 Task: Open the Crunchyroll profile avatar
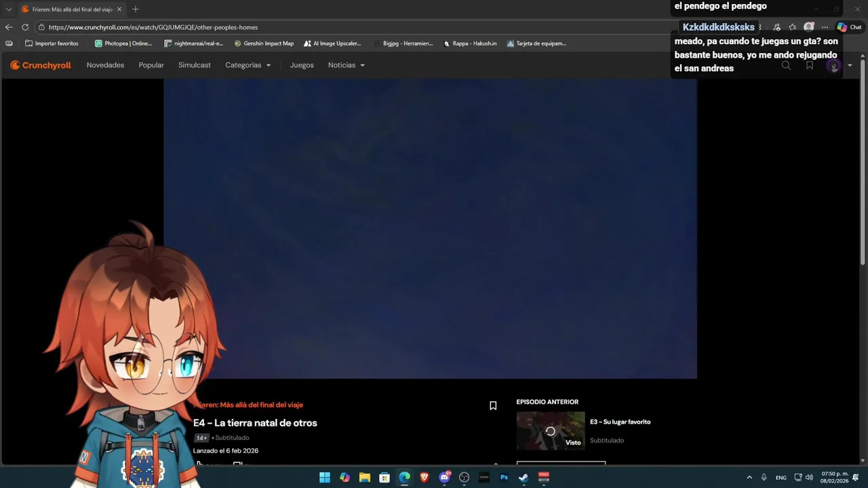(833, 66)
